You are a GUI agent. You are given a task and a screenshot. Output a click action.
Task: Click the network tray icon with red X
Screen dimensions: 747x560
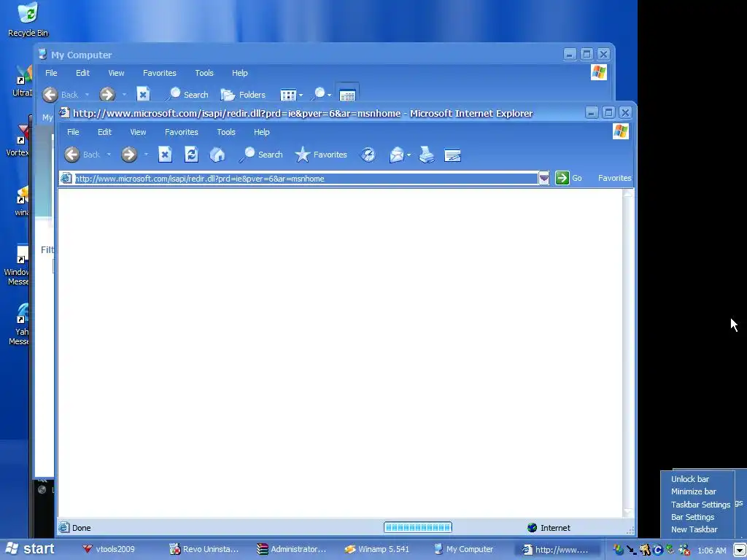pyautogui.click(x=684, y=550)
